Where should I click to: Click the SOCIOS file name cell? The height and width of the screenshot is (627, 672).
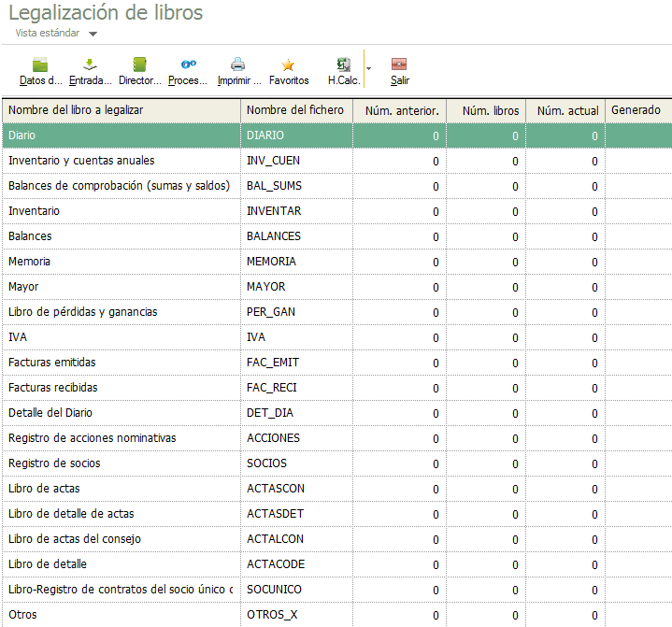point(296,463)
